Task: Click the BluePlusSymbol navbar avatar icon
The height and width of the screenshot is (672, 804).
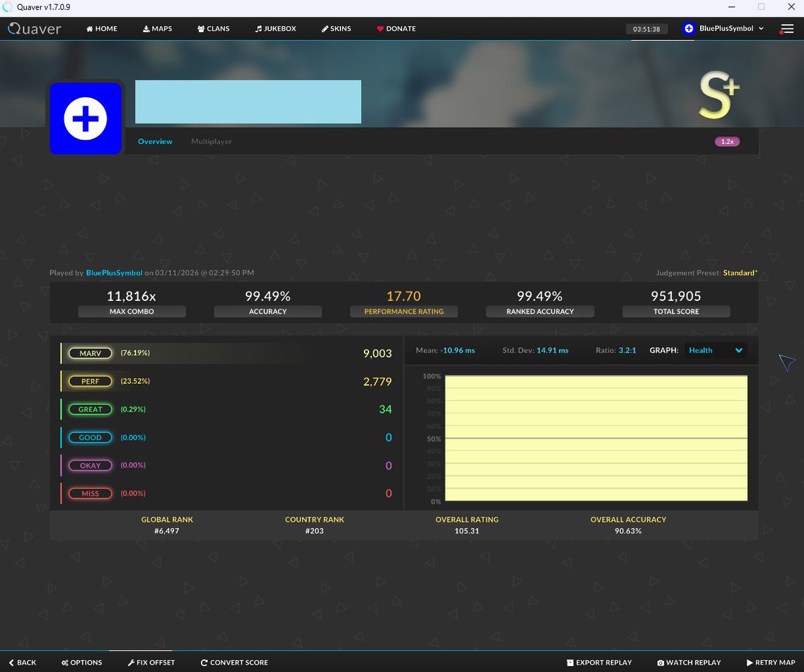Action: 688,29
